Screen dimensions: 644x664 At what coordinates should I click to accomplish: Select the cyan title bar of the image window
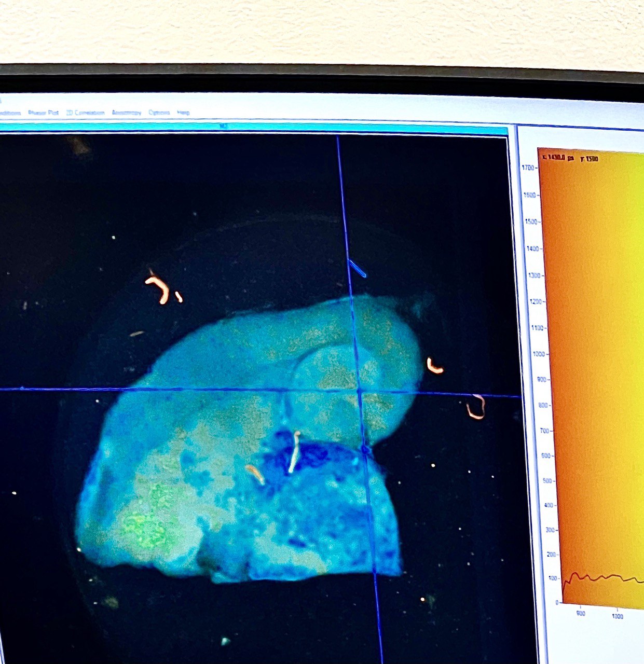pos(253,128)
